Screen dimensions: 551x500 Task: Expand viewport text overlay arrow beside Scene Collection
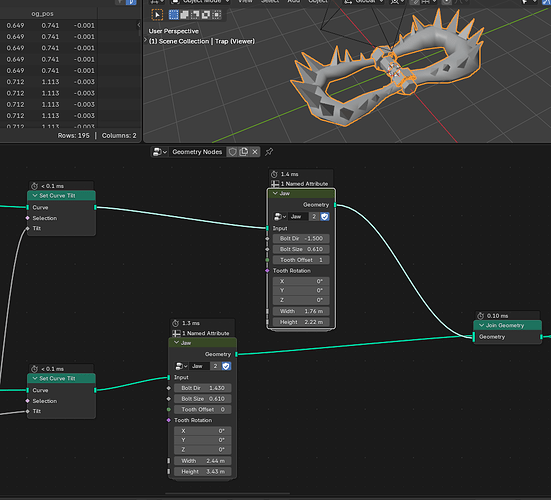click(145, 40)
